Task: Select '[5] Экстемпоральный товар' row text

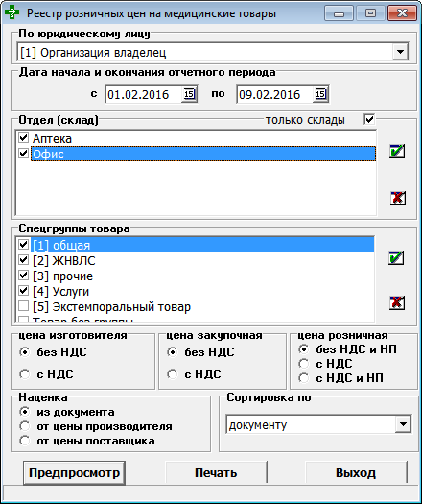Action: coord(111,306)
